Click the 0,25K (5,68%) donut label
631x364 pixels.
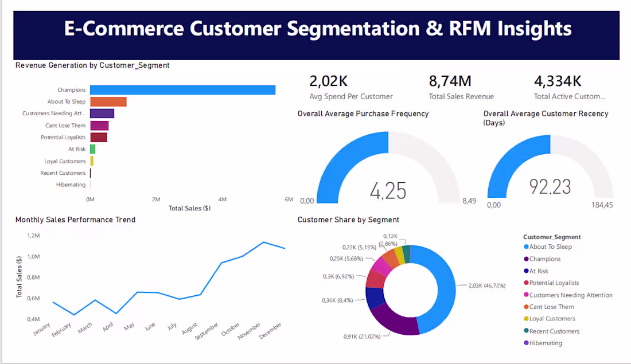pos(346,259)
